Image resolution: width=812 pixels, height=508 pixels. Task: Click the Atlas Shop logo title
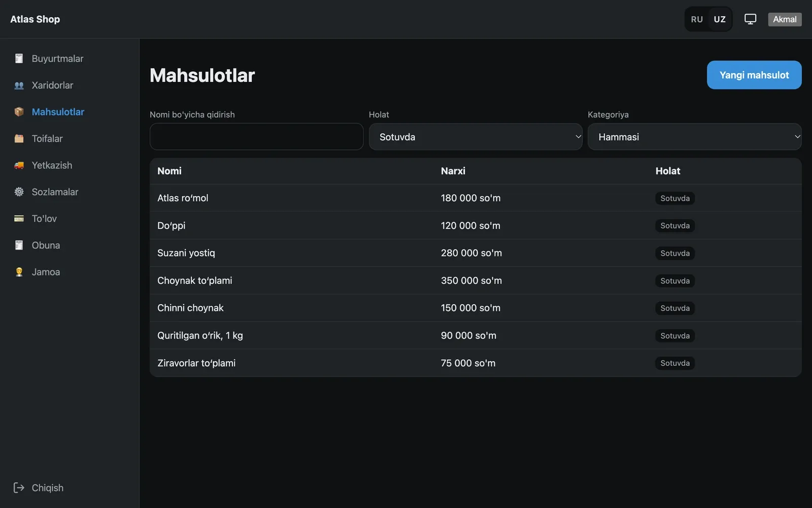coord(35,19)
